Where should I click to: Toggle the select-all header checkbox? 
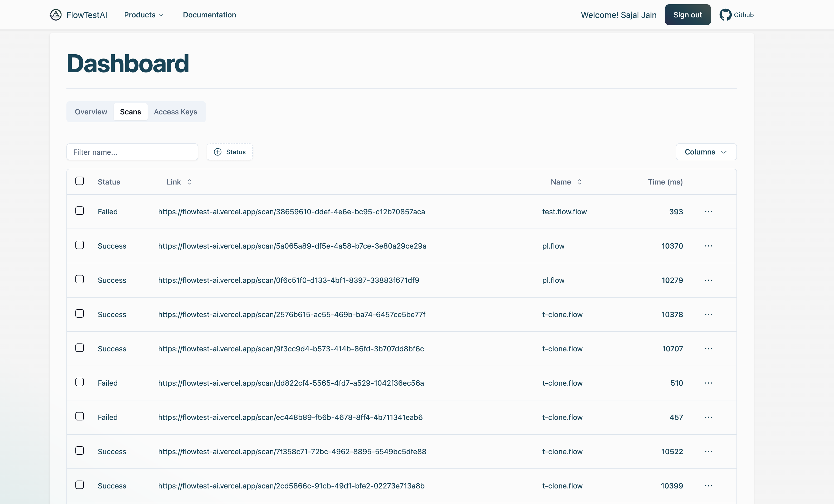coord(80,181)
